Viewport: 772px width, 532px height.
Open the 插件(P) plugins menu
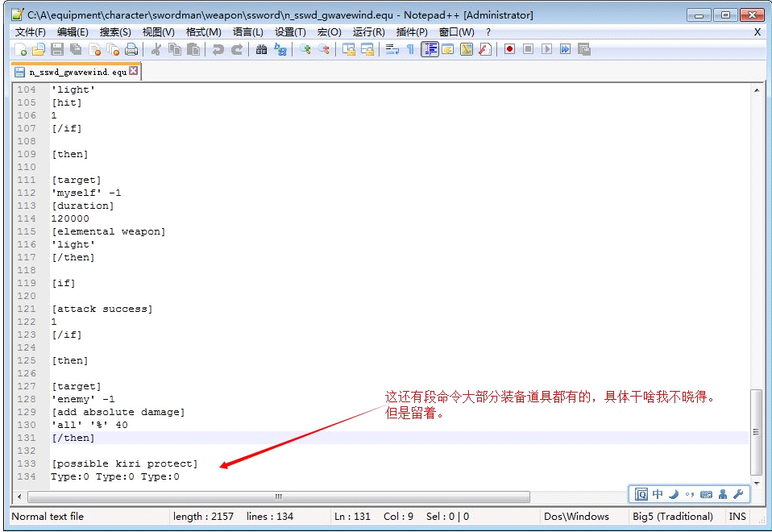coord(412,32)
